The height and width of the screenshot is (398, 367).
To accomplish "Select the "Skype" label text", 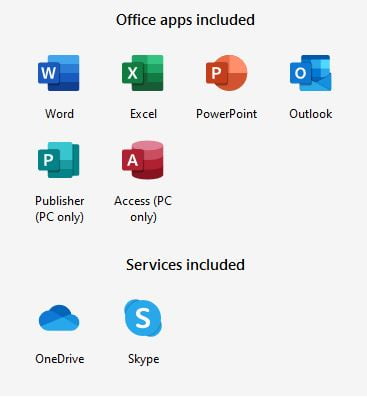I will point(144,359).
